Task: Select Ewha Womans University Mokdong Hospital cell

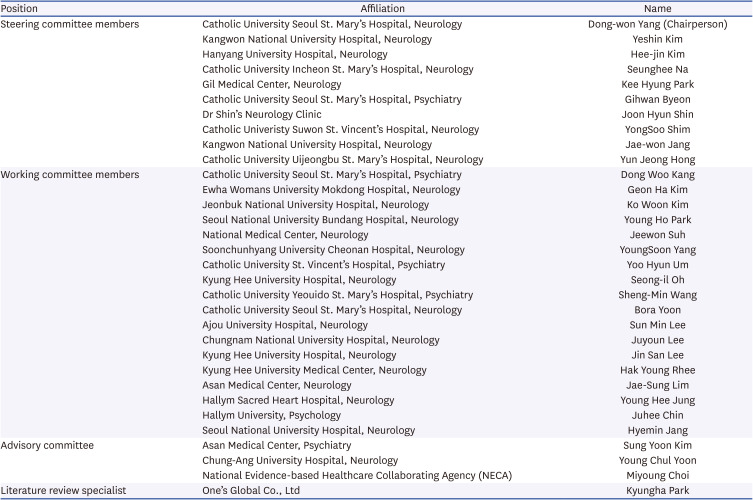Action: 331,190
